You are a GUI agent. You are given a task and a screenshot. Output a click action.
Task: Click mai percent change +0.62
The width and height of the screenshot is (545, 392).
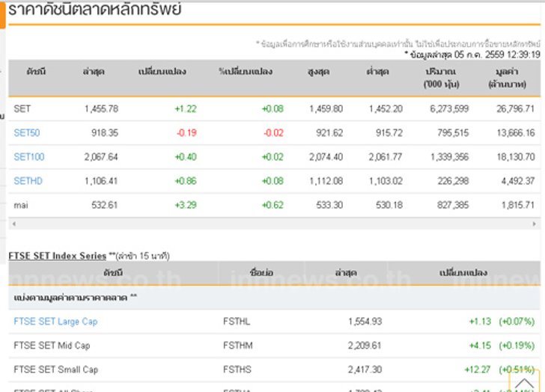272,205
